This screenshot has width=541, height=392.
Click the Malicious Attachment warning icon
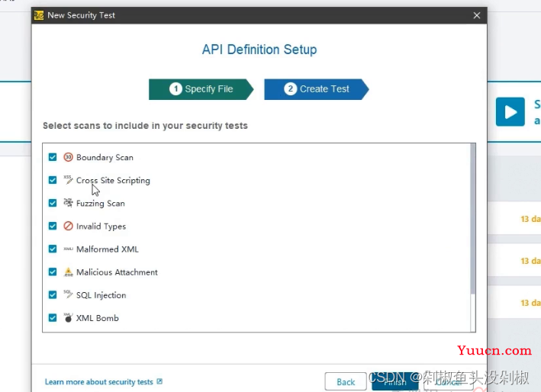click(68, 272)
